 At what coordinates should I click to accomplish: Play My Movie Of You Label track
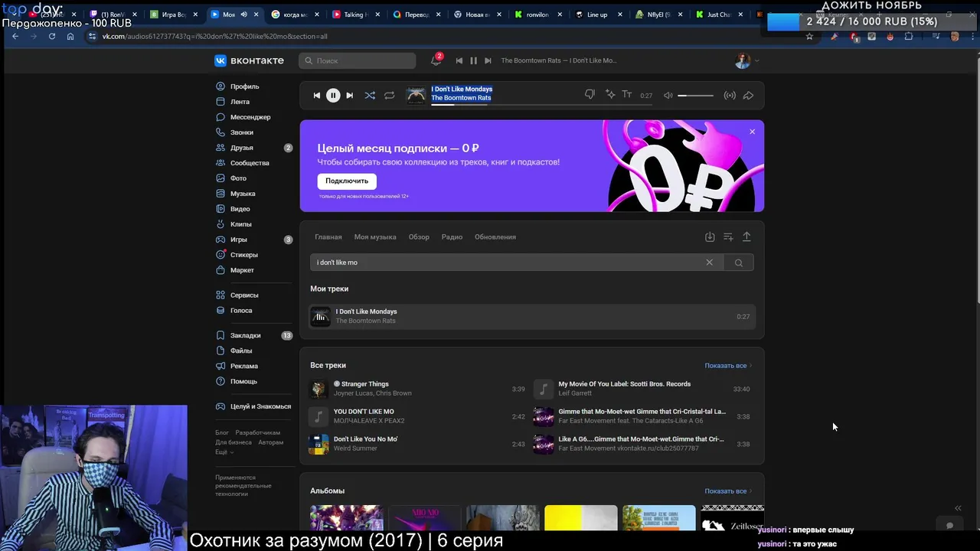[x=642, y=389]
